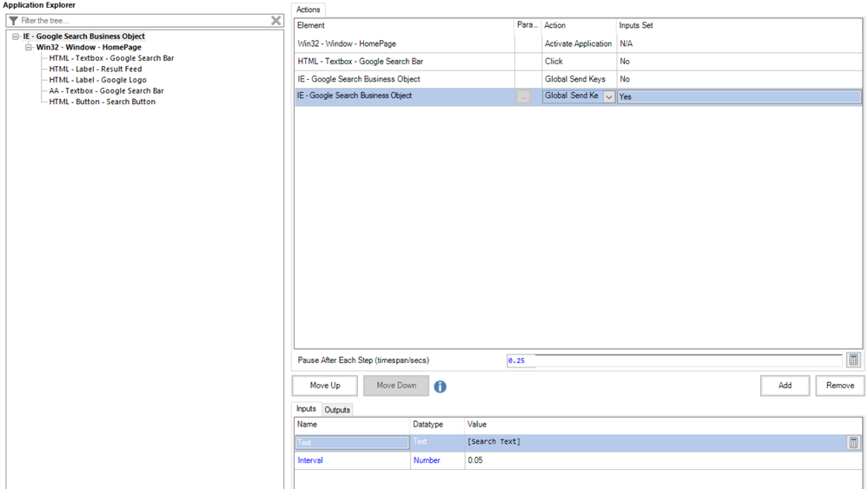Viewport: 868px width, 489px height.
Task: Click the filter funnel icon
Action: 13,21
